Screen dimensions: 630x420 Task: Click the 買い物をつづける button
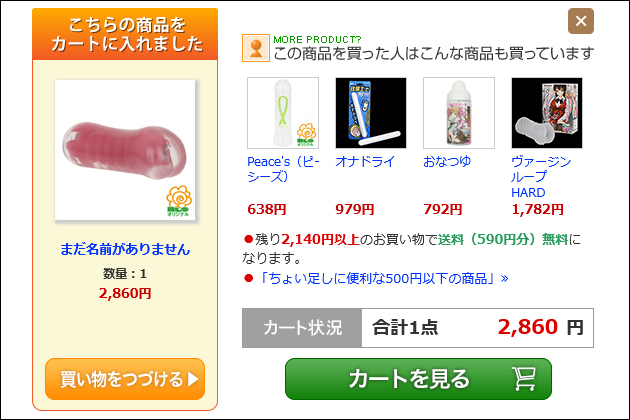(x=125, y=379)
